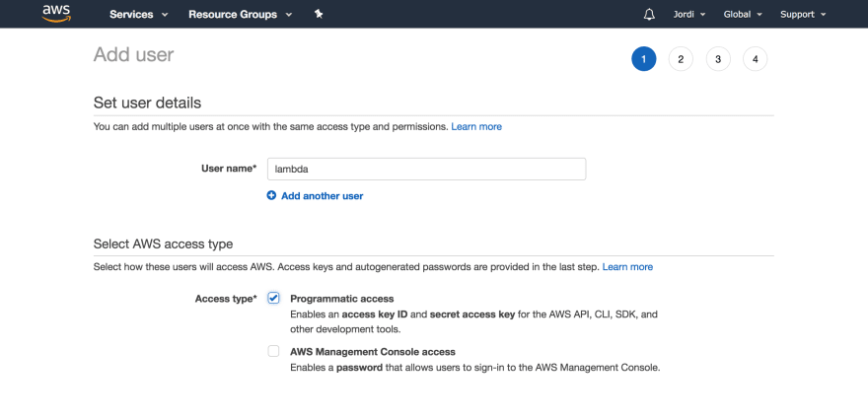Expand the Resource Groups menu
The image size is (868, 419).
point(241,15)
